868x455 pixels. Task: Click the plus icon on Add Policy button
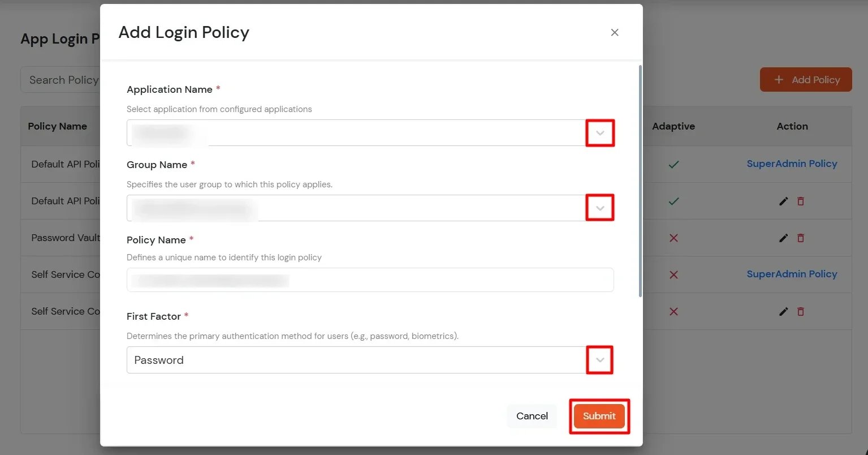tap(779, 79)
